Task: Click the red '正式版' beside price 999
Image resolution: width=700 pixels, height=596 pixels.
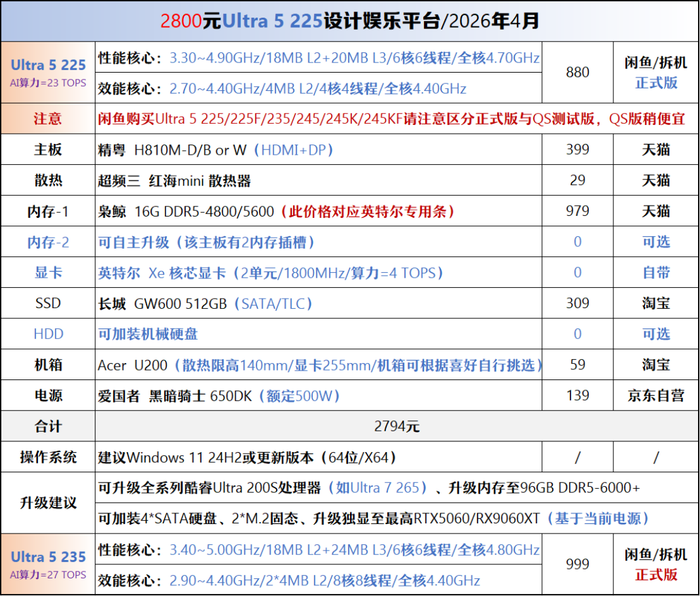Action: [656, 575]
